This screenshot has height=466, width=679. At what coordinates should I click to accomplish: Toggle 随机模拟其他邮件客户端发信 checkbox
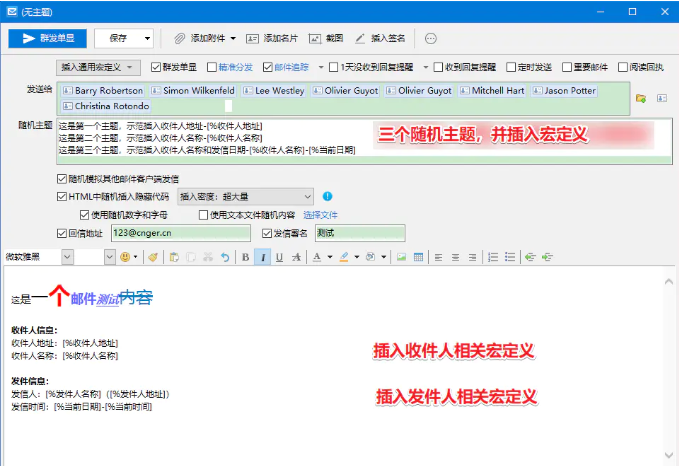click(x=62, y=179)
